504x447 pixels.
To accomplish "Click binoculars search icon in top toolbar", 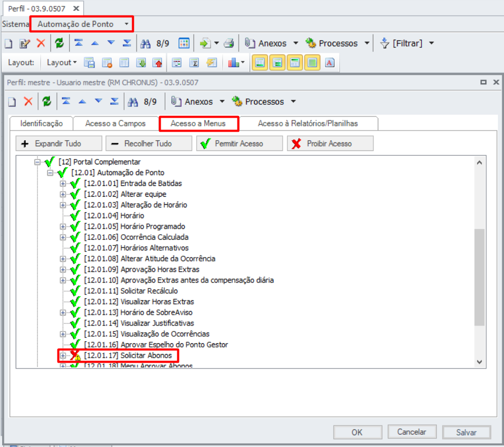I will [146, 44].
